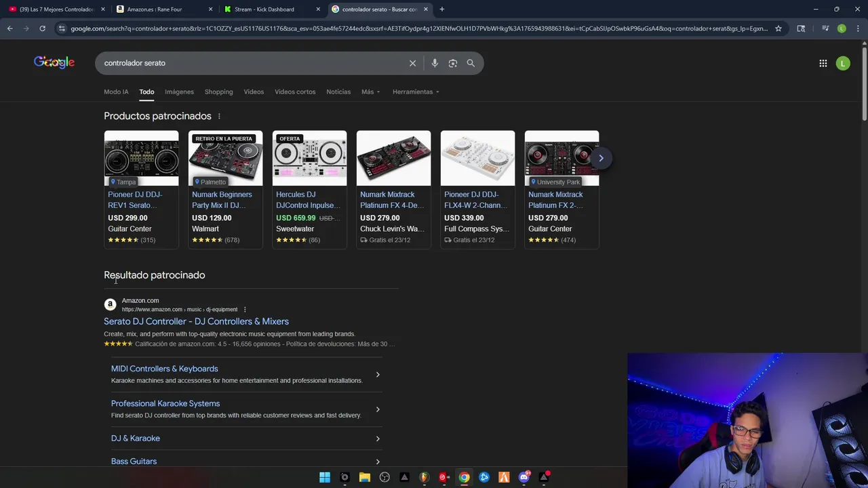The width and height of the screenshot is (868, 488).
Task: Click USD 659.99 Sweetwater price
Action: tap(296, 218)
